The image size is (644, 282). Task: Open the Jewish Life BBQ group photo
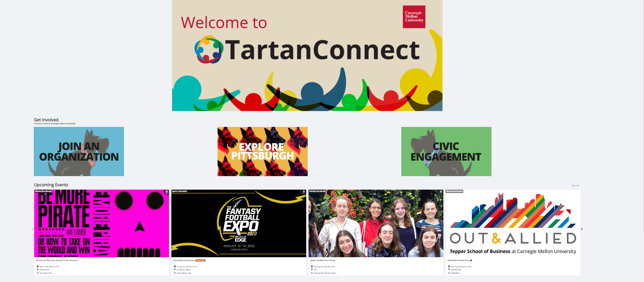coord(376,223)
